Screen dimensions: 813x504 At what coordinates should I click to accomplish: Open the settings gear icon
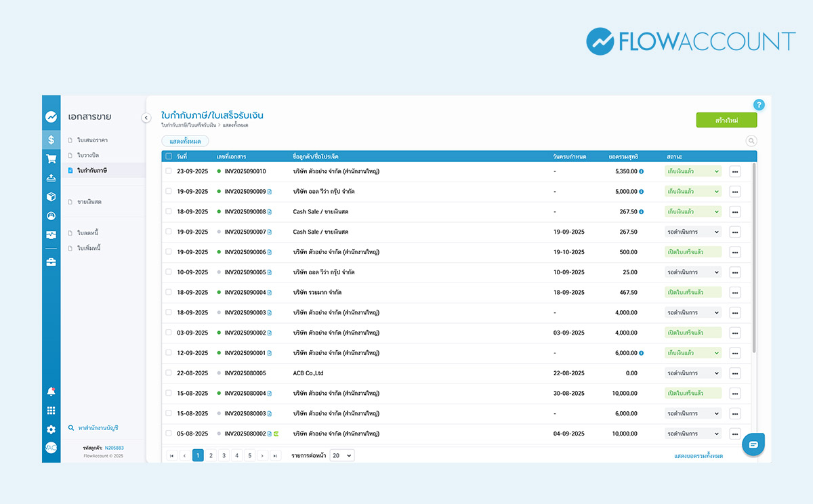[51, 429]
